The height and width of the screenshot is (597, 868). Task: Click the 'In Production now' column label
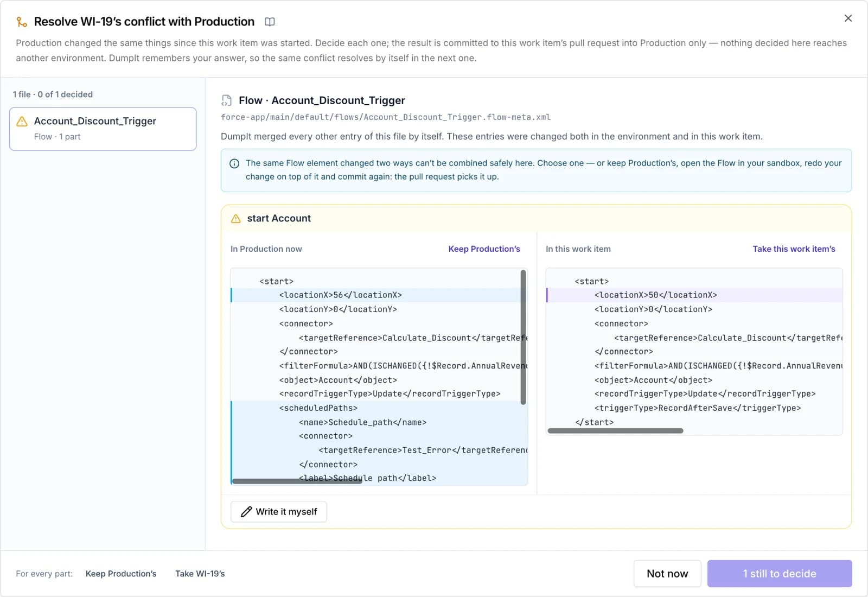pos(266,249)
